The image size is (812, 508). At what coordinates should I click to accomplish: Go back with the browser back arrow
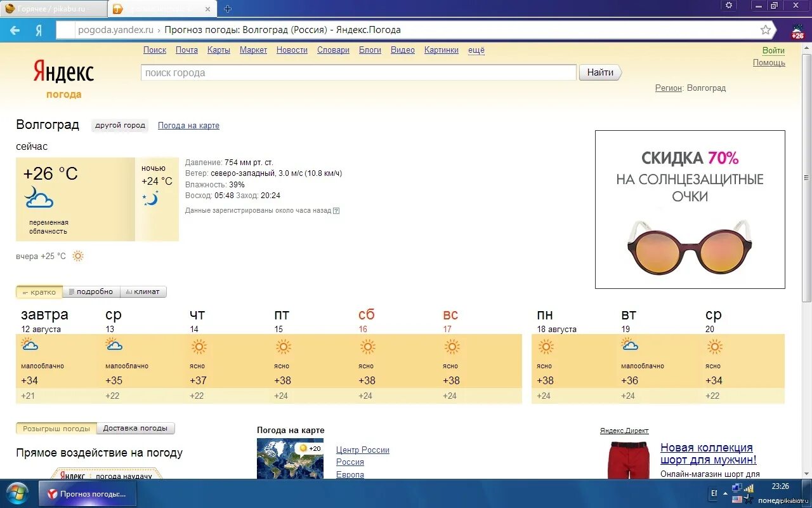pyautogui.click(x=15, y=30)
